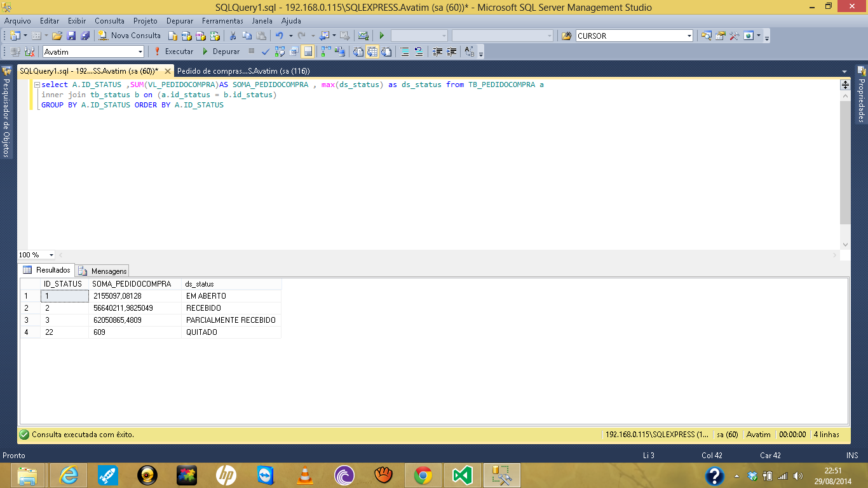Close the SQLQuery1.sql tab
The width and height of the screenshot is (868, 488).
click(168, 71)
